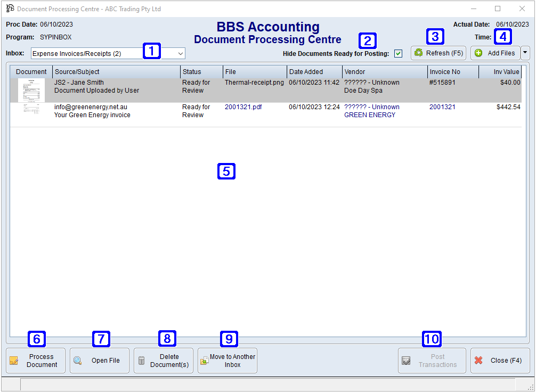Viewport: 536px width, 392px height.
Task: Select the Move to Another Inbox icon
Action: click(x=205, y=361)
